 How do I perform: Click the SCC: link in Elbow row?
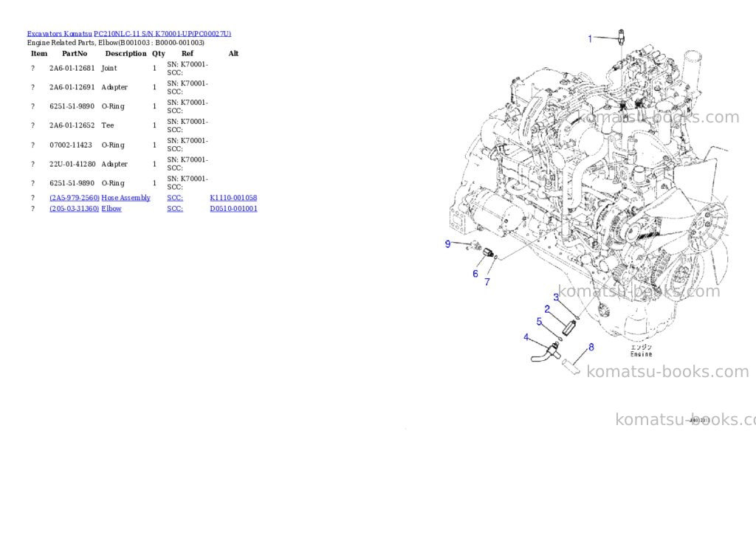(x=175, y=209)
